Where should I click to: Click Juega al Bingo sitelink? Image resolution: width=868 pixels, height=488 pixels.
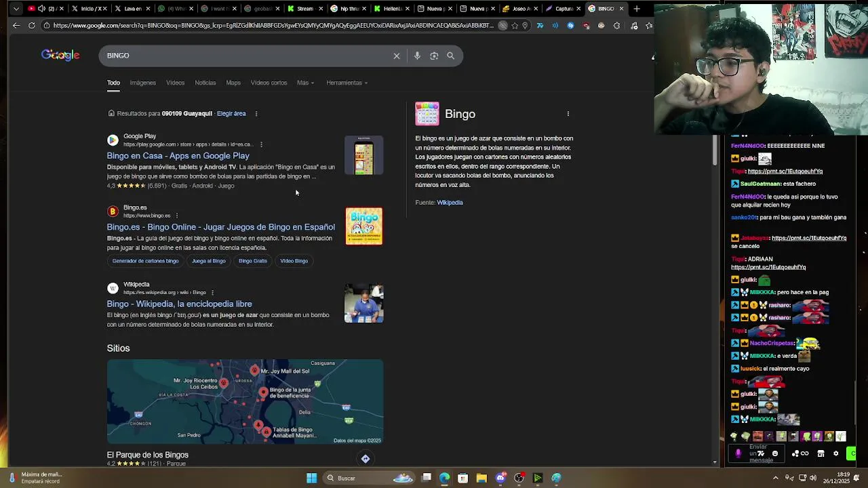[x=208, y=261]
